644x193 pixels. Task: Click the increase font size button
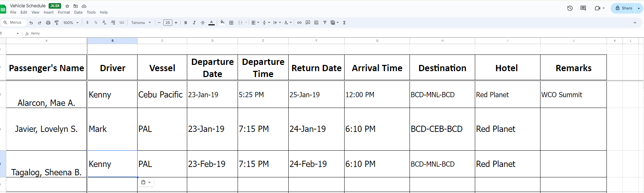tap(176, 23)
